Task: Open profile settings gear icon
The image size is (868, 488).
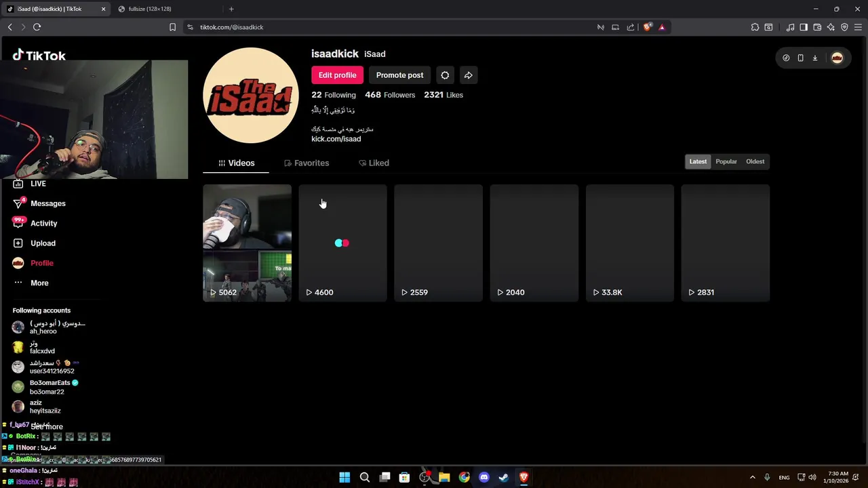Action: 445,75
